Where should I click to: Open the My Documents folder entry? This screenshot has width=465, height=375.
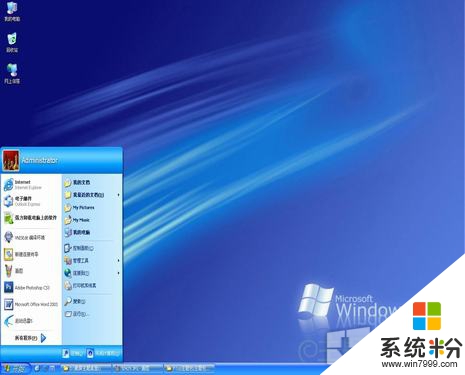click(92, 182)
